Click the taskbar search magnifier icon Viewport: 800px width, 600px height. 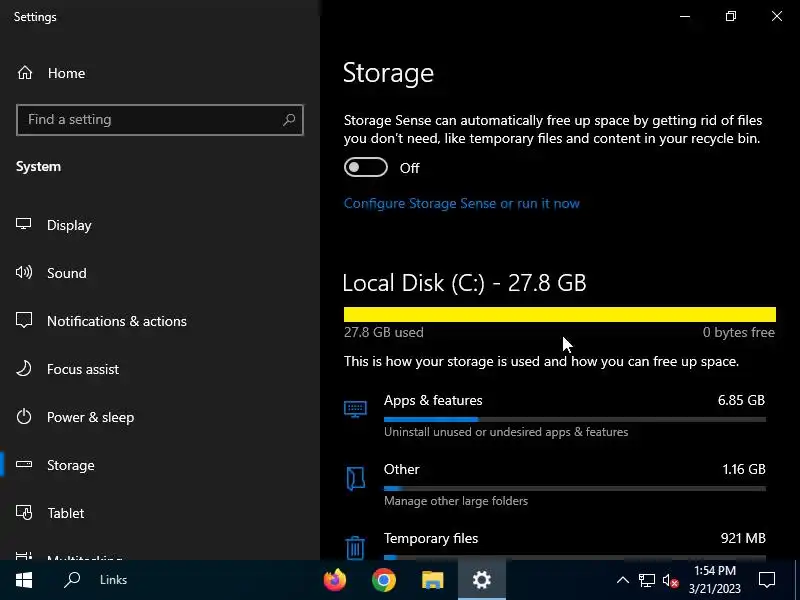(72, 580)
